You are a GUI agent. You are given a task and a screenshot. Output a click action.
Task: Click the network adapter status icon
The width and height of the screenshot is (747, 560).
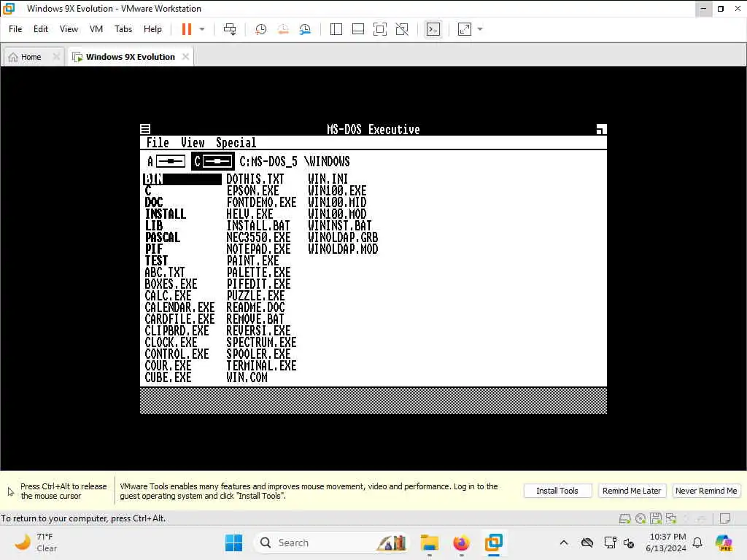(671, 518)
